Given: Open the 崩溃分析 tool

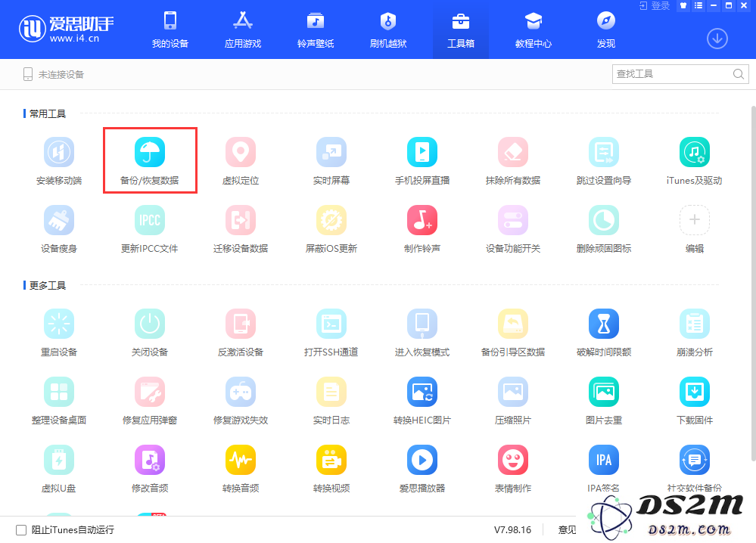Looking at the screenshot, I should (x=694, y=333).
